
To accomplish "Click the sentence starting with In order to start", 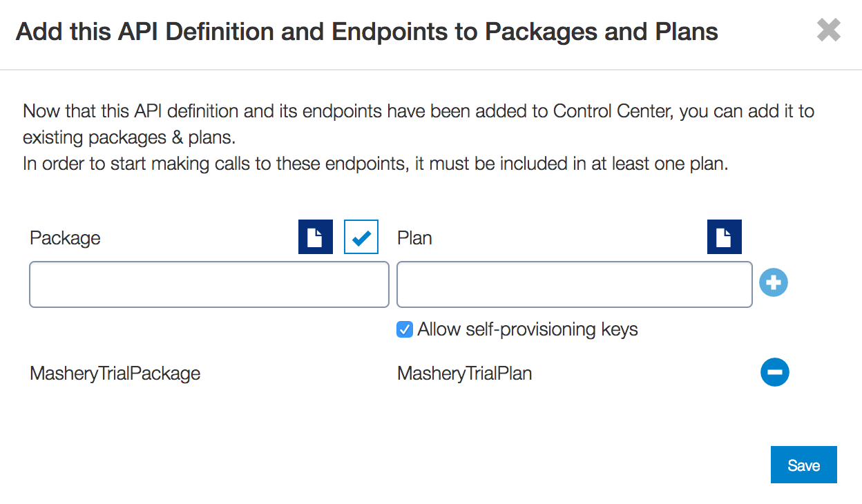I will click(x=376, y=164).
